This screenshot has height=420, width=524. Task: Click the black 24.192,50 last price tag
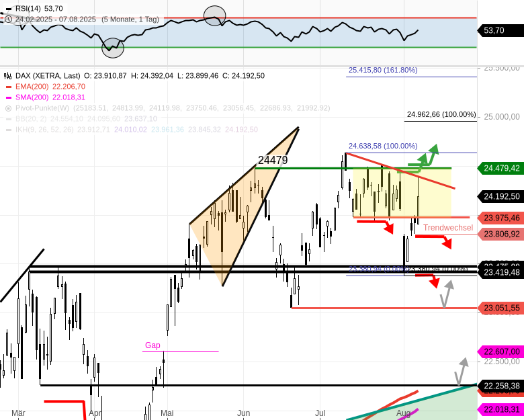click(x=500, y=196)
